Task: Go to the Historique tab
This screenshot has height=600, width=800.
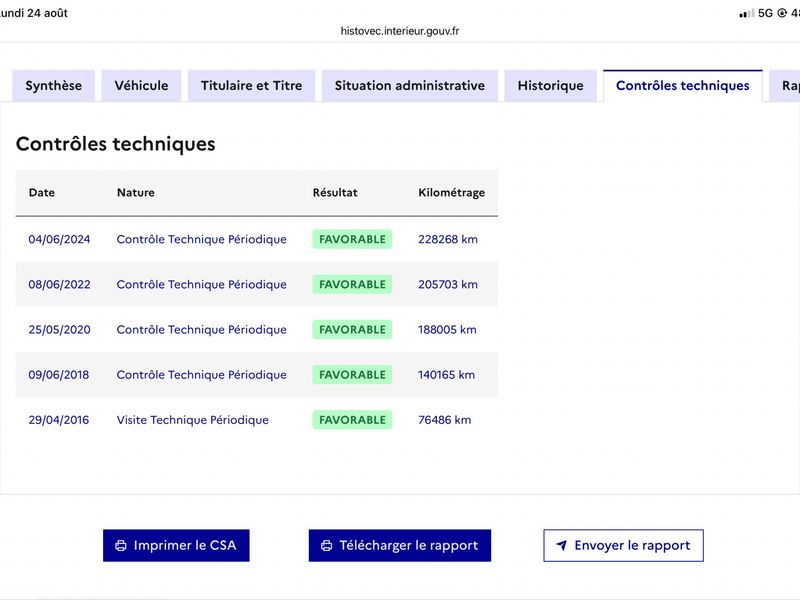Action: point(551,86)
